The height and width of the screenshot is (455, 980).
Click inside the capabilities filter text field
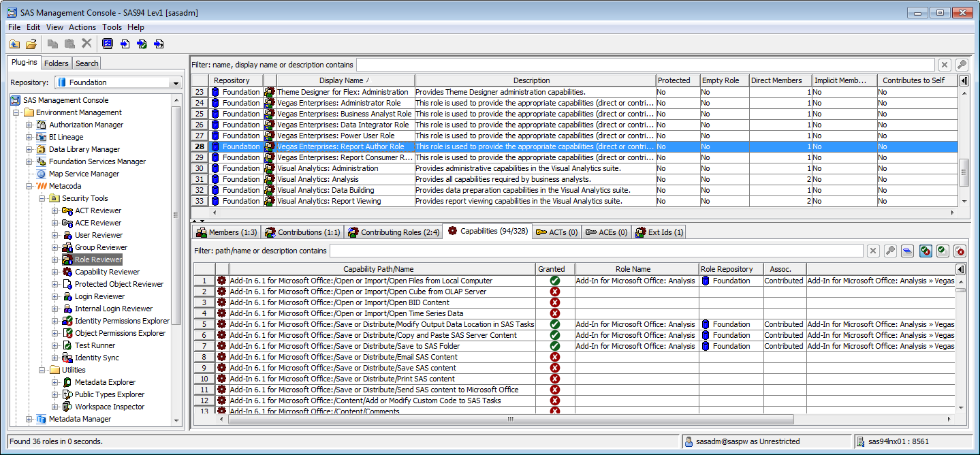click(x=545, y=251)
